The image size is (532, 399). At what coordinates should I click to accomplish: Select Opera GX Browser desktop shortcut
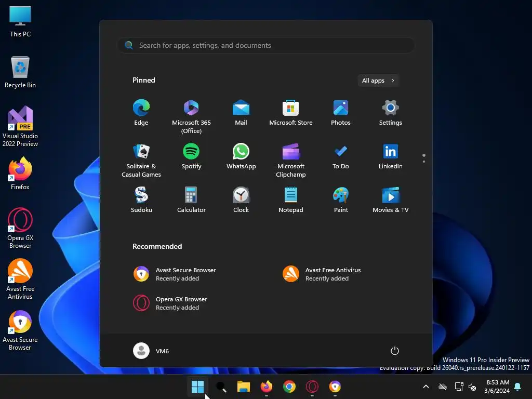pyautogui.click(x=20, y=229)
